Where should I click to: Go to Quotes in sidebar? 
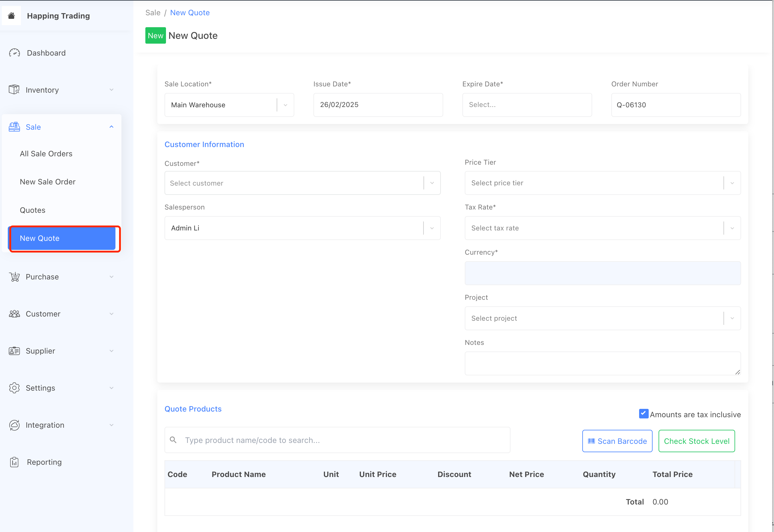(x=33, y=210)
